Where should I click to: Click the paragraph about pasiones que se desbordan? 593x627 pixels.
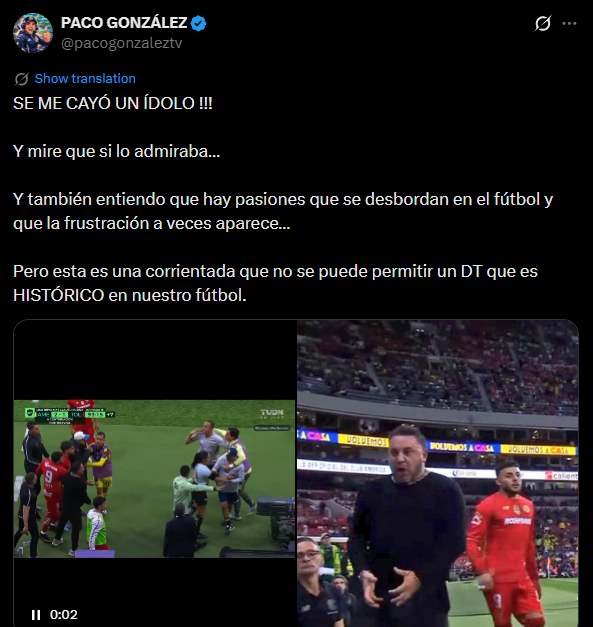[x=283, y=212]
